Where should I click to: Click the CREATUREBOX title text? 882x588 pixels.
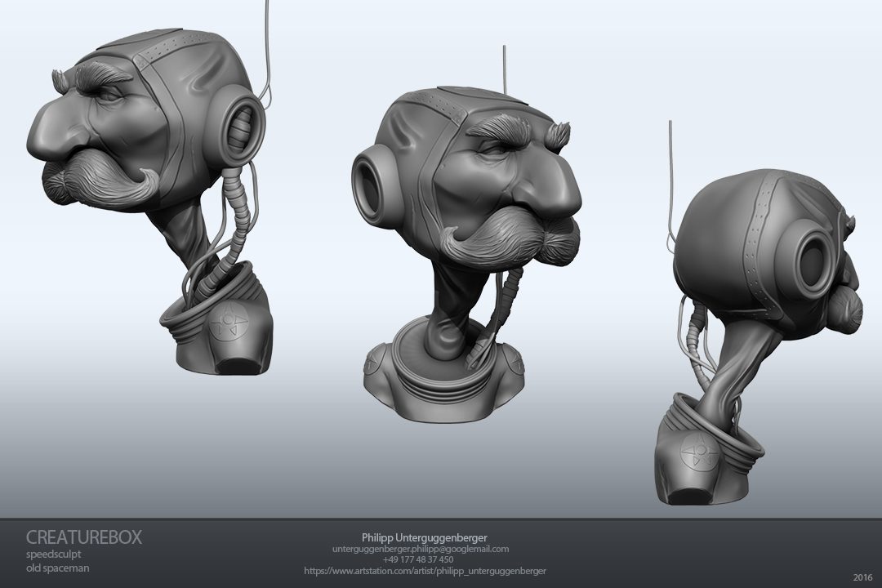coord(84,537)
